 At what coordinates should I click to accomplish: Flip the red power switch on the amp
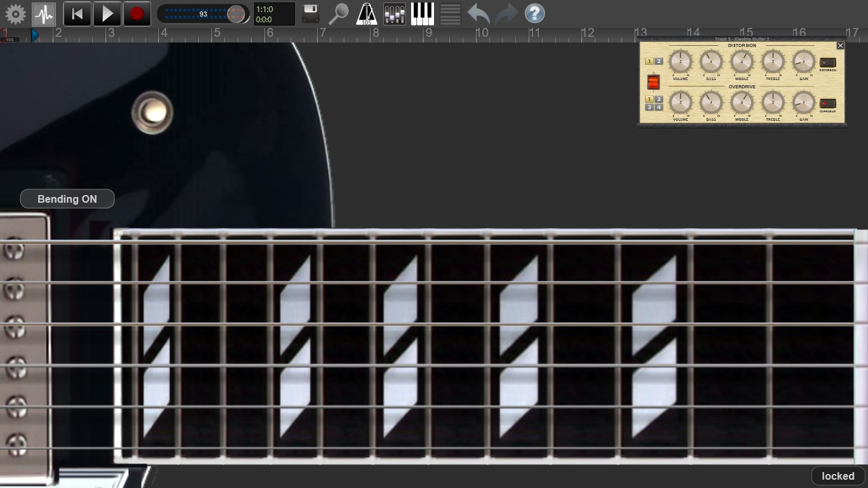(653, 81)
